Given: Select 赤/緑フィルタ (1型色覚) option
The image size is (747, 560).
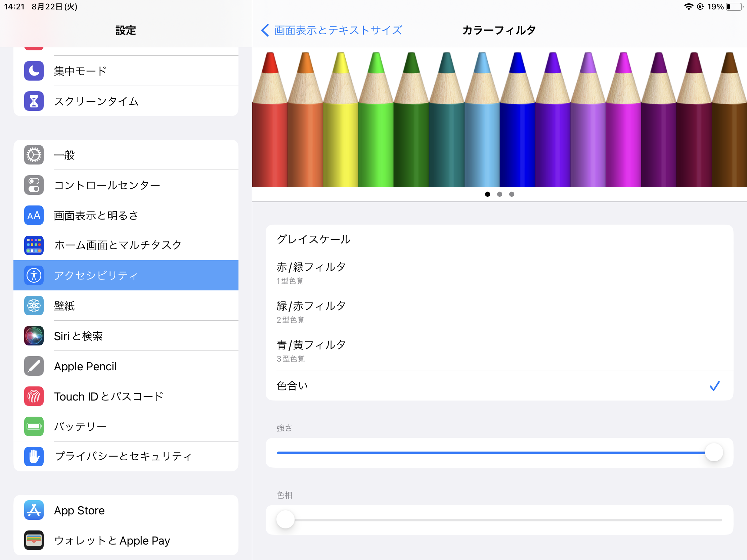Looking at the screenshot, I should [499, 273].
